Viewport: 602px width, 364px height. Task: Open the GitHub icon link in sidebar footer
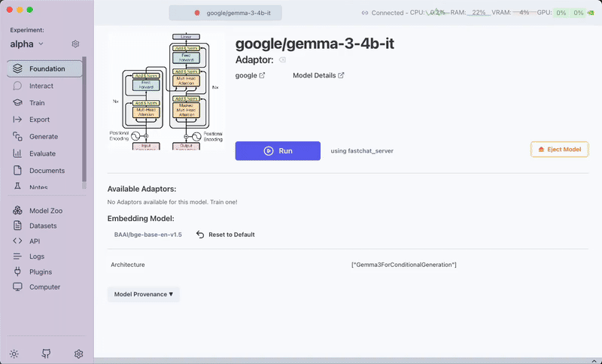(x=46, y=353)
